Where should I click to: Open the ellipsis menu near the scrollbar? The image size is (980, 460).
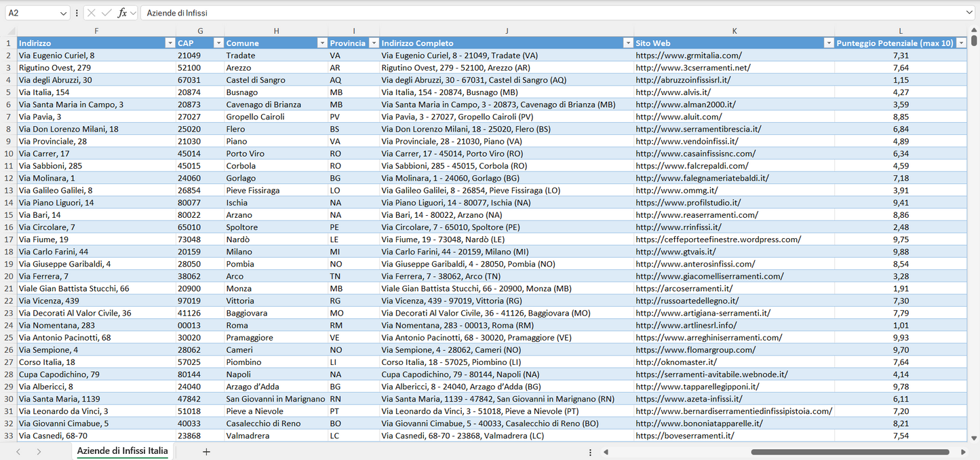click(x=589, y=451)
